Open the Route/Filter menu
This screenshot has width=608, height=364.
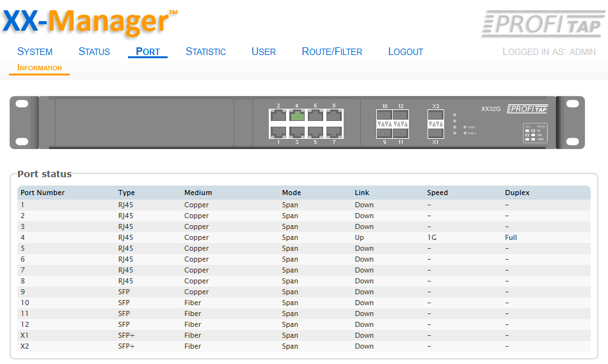332,52
